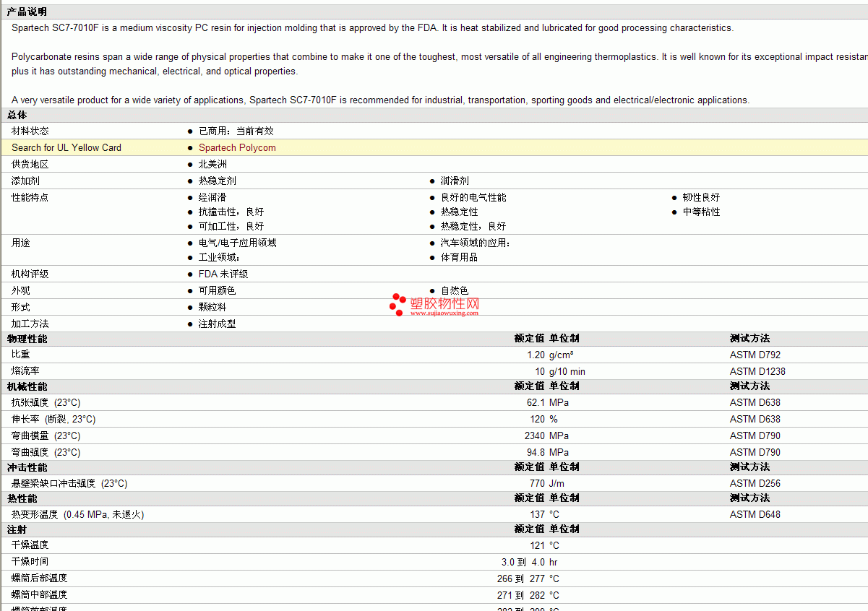
Task: Select the 注射成型 processing method value
Action: click(x=217, y=324)
